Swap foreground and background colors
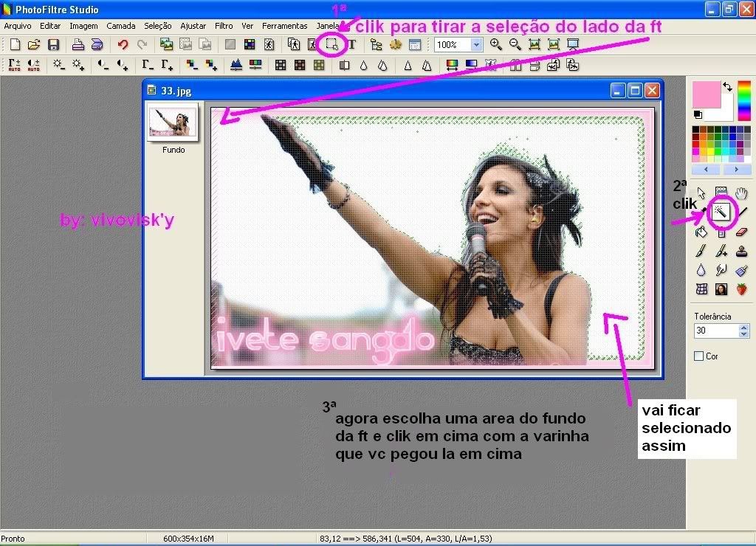Screen dimensions: 756x546 coord(727,87)
